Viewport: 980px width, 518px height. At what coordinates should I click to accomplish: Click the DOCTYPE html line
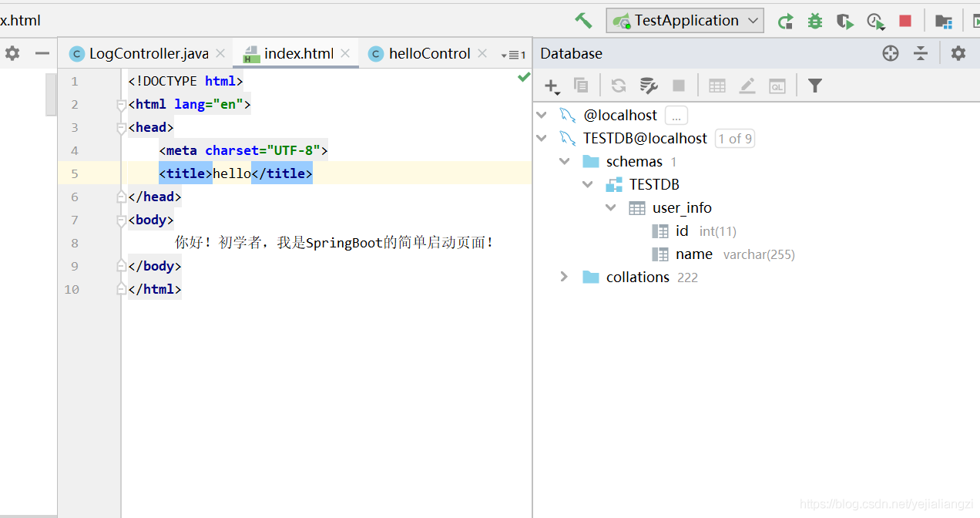coord(186,81)
